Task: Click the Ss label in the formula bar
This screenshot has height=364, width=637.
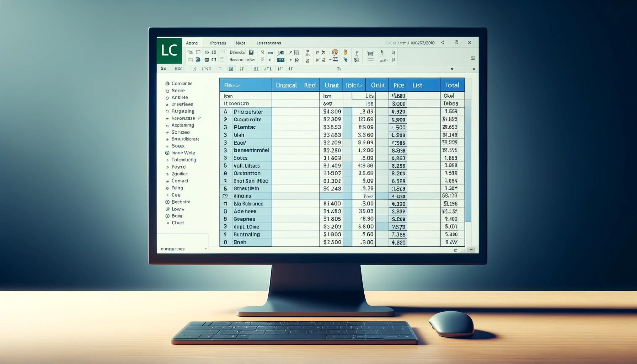Action: (x=164, y=69)
